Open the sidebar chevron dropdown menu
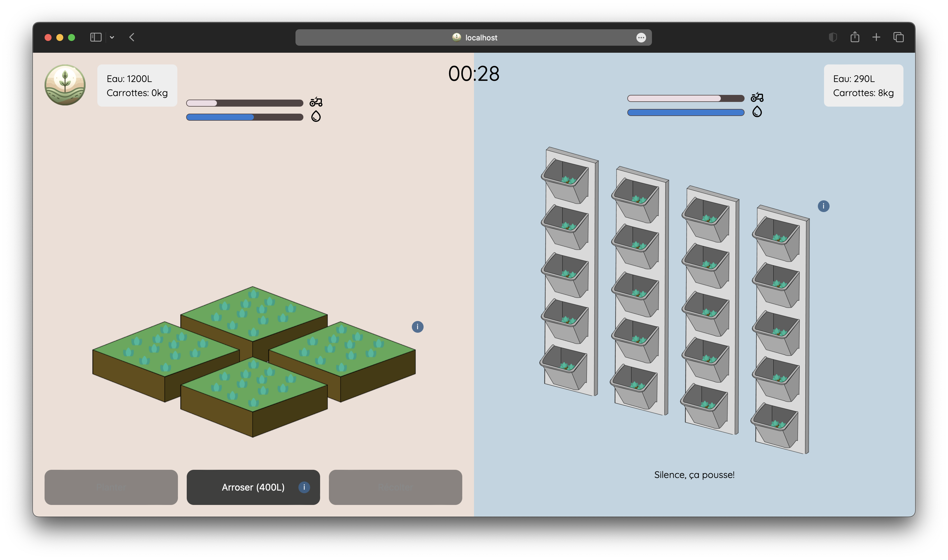This screenshot has width=948, height=560. coord(112,37)
